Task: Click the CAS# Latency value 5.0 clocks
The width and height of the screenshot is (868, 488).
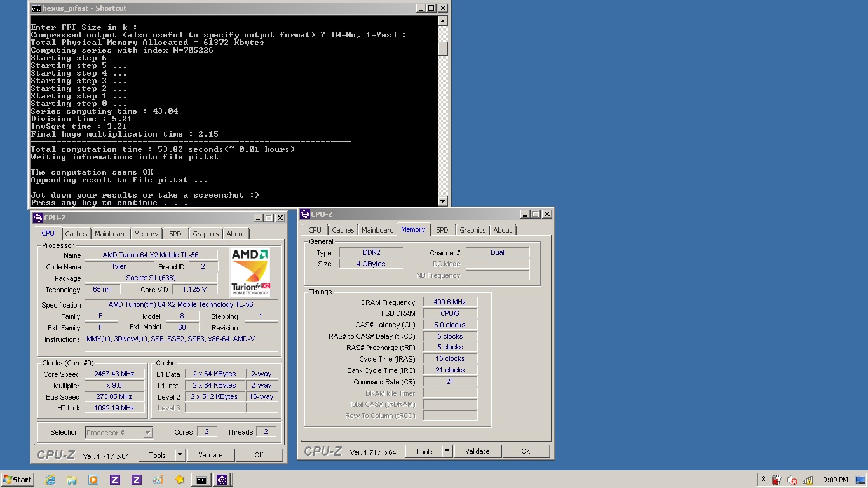Action: pyautogui.click(x=450, y=325)
